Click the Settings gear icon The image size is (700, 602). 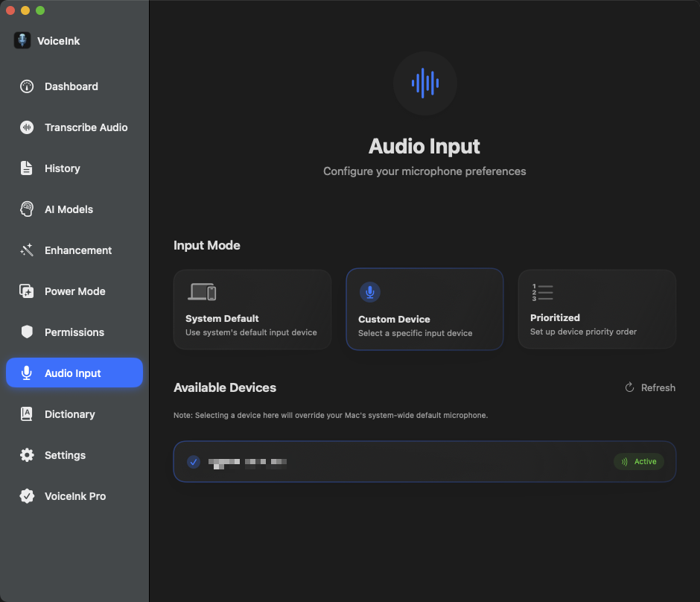tap(27, 455)
